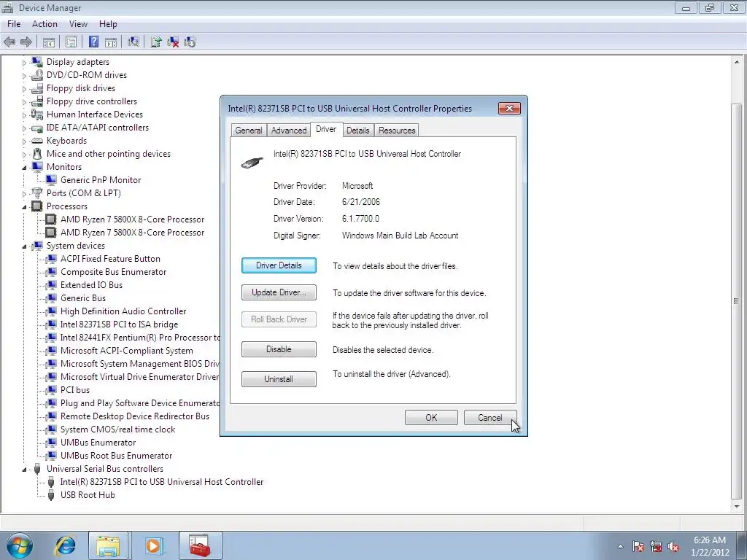Click the Display adapters category icon

coord(36,62)
